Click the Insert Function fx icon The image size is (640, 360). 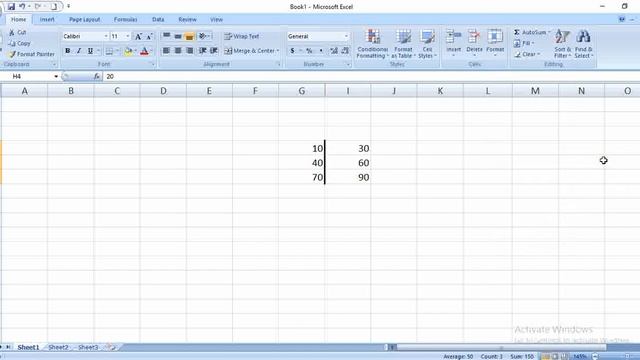pos(97,76)
